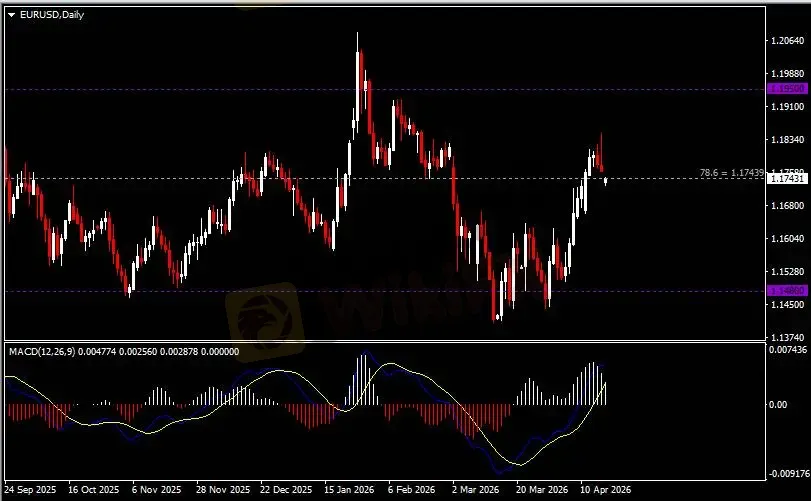The height and width of the screenshot is (501, 811).
Task: Click the EURUSD,Daily chart title
Action: [52, 14]
